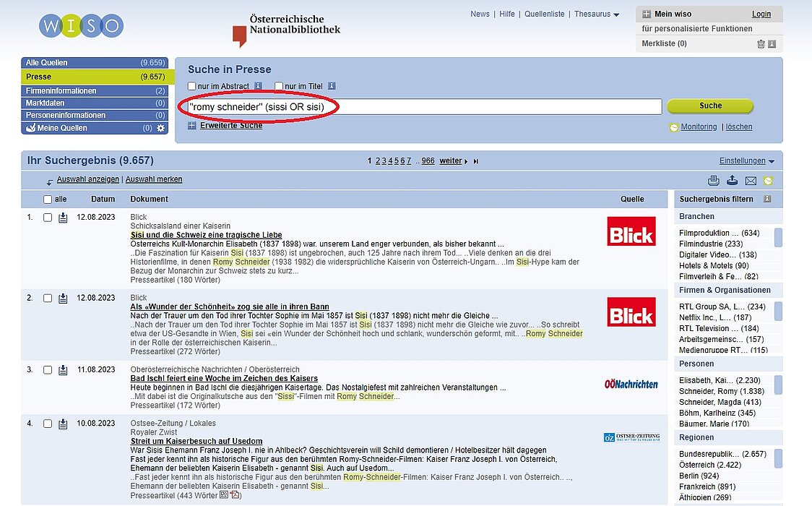Viewport: 812px width, 506px height.
Task: Go to results page 2
Action: (378, 161)
